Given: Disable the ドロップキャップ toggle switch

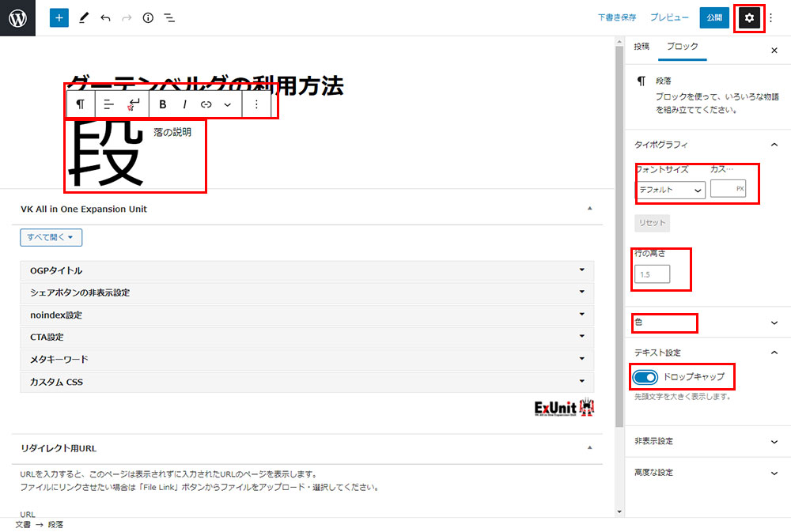Looking at the screenshot, I should coord(645,377).
